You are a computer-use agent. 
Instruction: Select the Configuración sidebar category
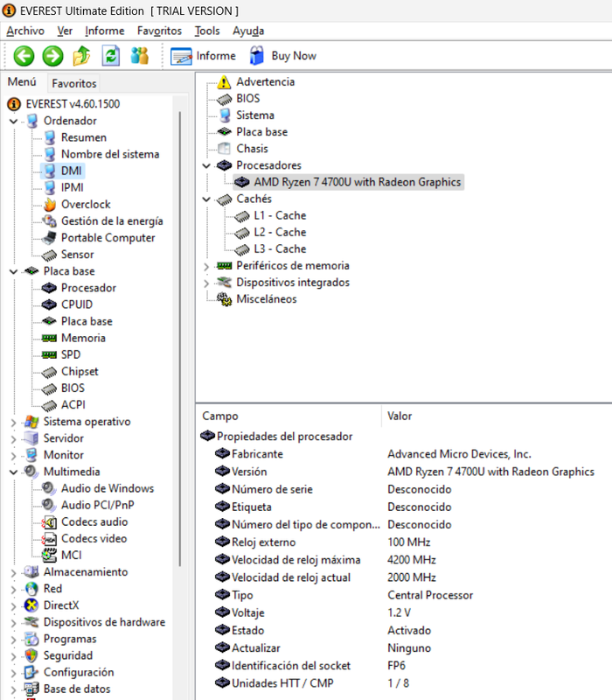click(79, 672)
